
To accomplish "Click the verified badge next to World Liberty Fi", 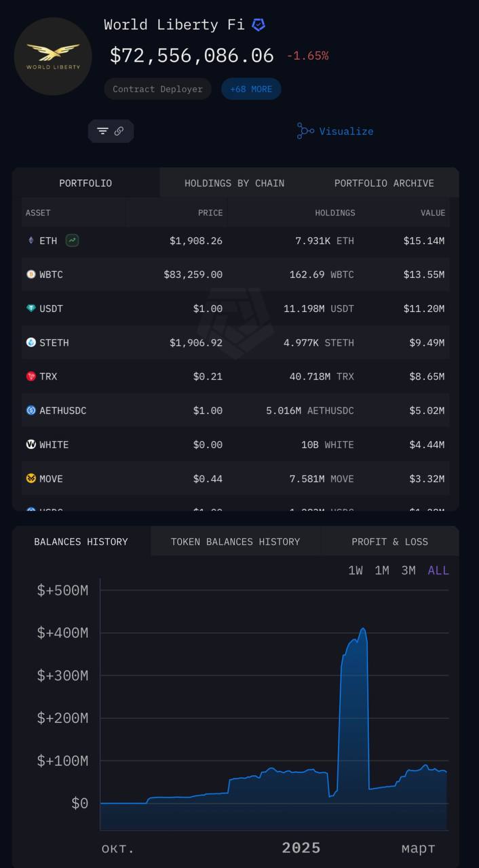I will click(258, 25).
